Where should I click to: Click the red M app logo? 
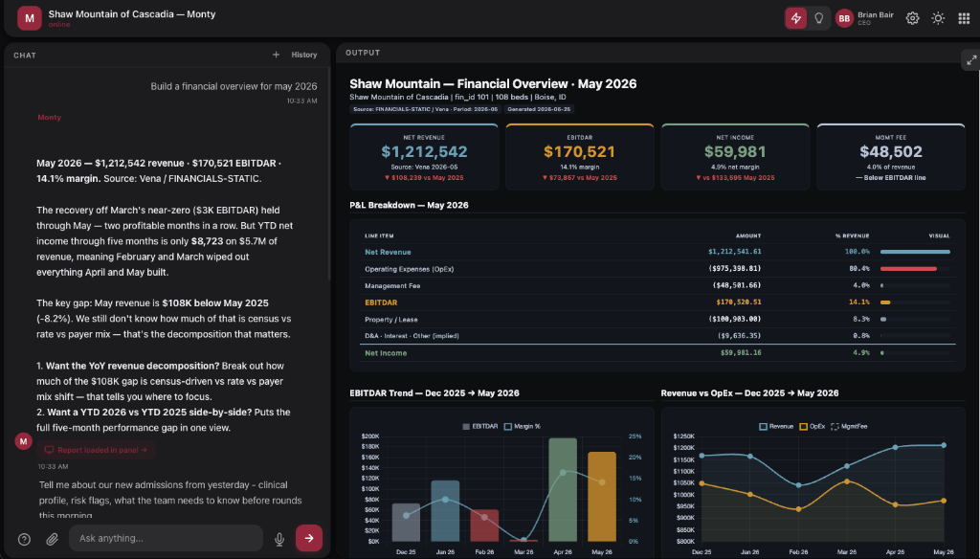[30, 18]
